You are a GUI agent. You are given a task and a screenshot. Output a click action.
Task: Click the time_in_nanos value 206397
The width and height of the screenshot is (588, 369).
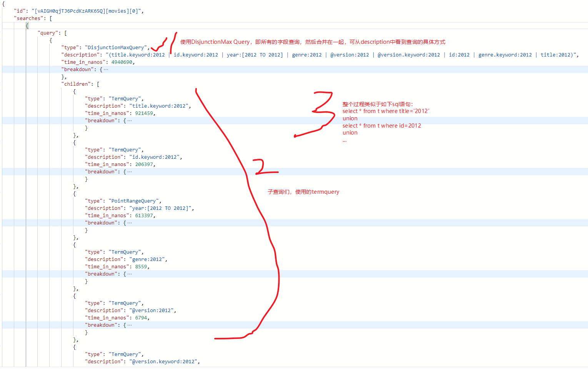click(144, 165)
